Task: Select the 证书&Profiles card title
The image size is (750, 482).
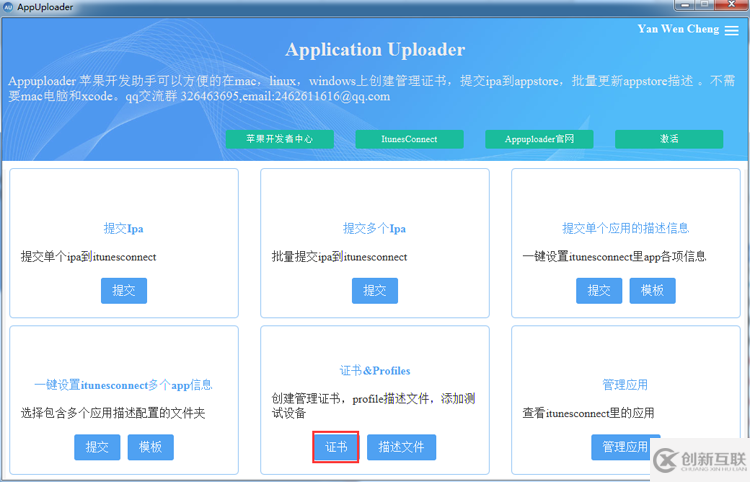Action: tap(375, 371)
